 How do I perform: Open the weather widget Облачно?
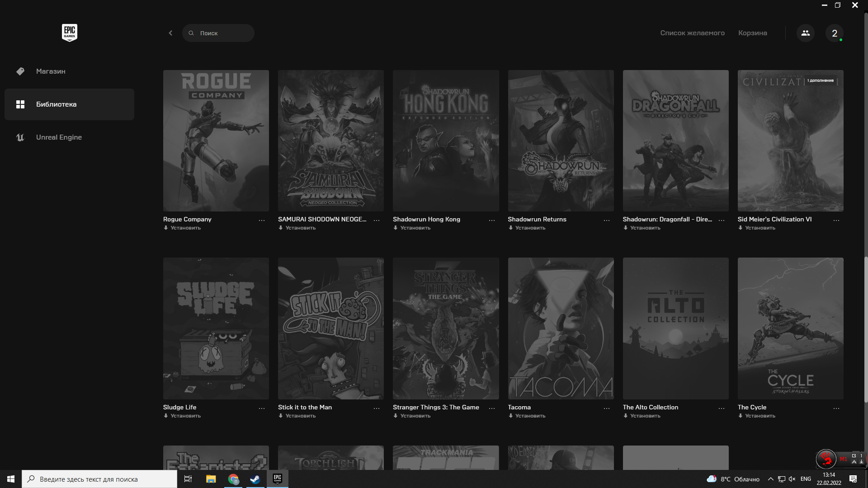[733, 479]
